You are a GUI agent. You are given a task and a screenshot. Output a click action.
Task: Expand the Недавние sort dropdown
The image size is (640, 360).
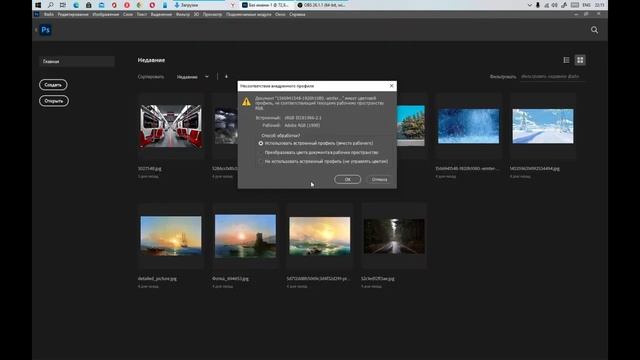193,77
